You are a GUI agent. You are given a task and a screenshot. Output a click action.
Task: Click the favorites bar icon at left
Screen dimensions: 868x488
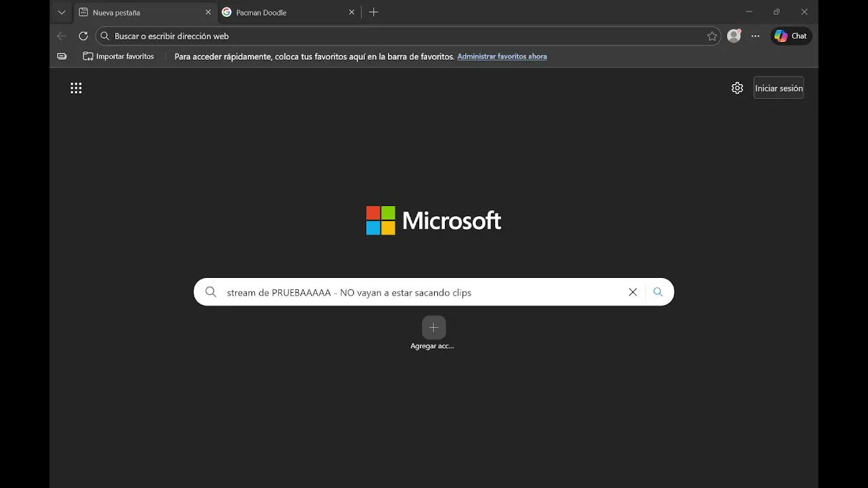point(62,56)
